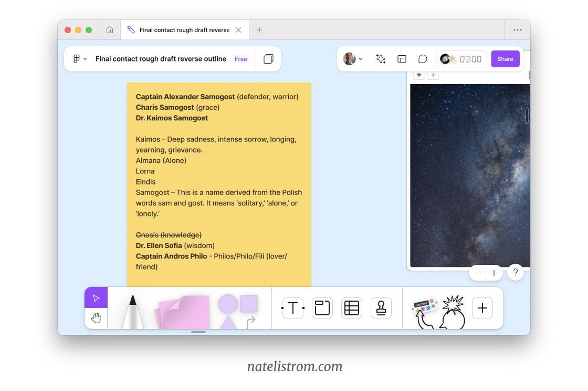Click the text Dr. Ellen Sofia
Viewport: 588px width, 391px height.
pos(159,246)
